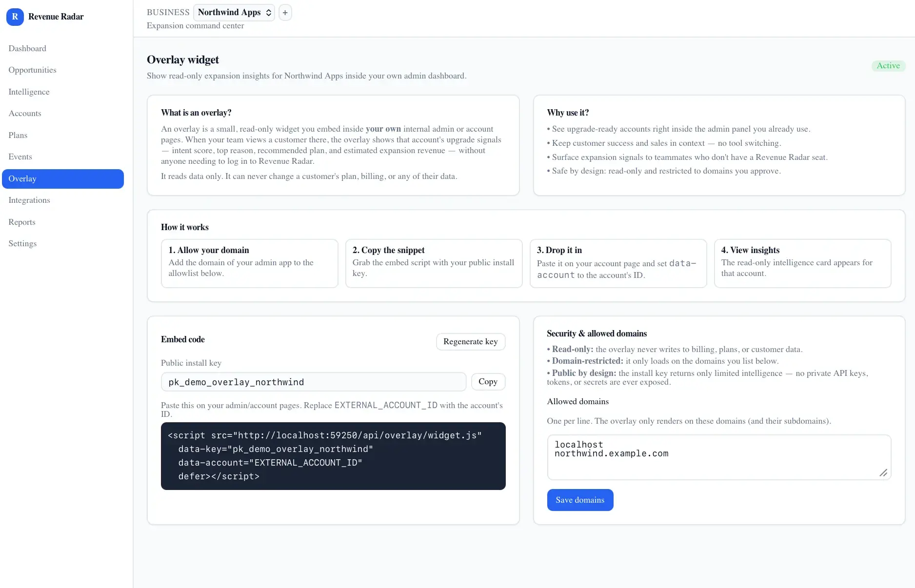Image resolution: width=915 pixels, height=588 pixels.
Task: Click the '1. Allow your domain' step card
Action: 250,263
